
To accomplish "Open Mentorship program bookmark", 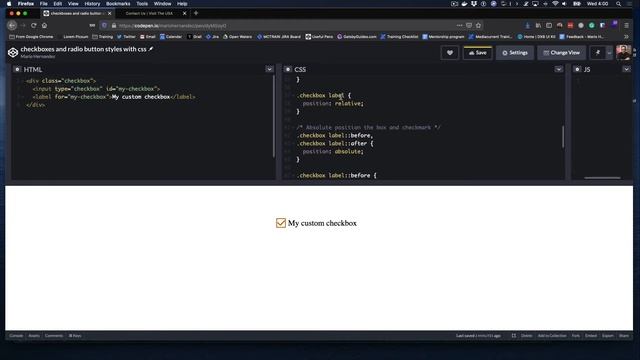I will (443, 37).
